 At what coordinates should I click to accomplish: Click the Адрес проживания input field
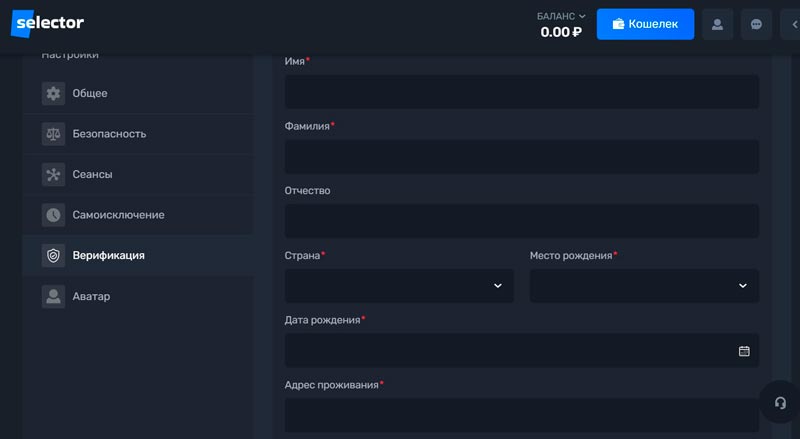pyautogui.click(x=521, y=414)
